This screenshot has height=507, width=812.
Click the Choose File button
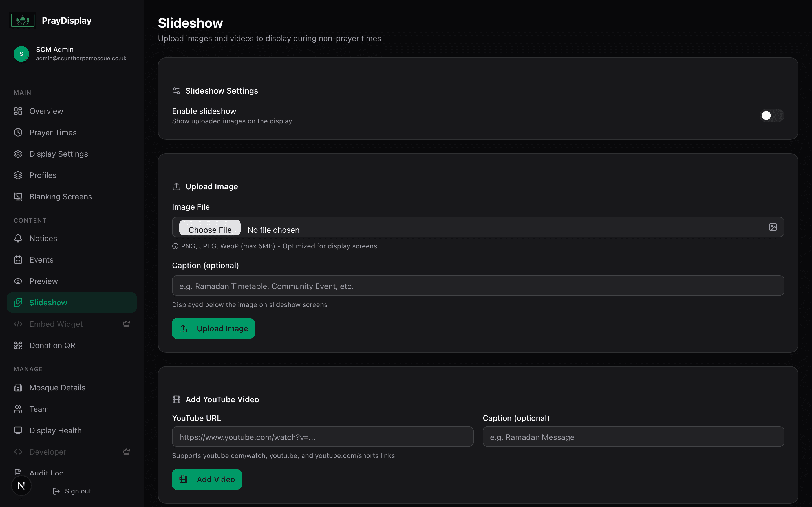pyautogui.click(x=210, y=229)
